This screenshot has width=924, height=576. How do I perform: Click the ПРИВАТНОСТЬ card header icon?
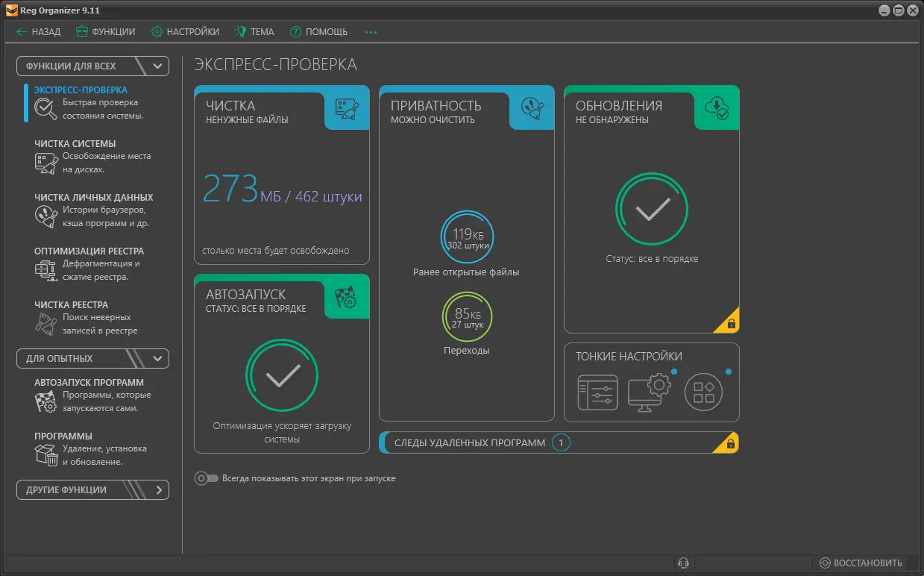click(x=532, y=107)
